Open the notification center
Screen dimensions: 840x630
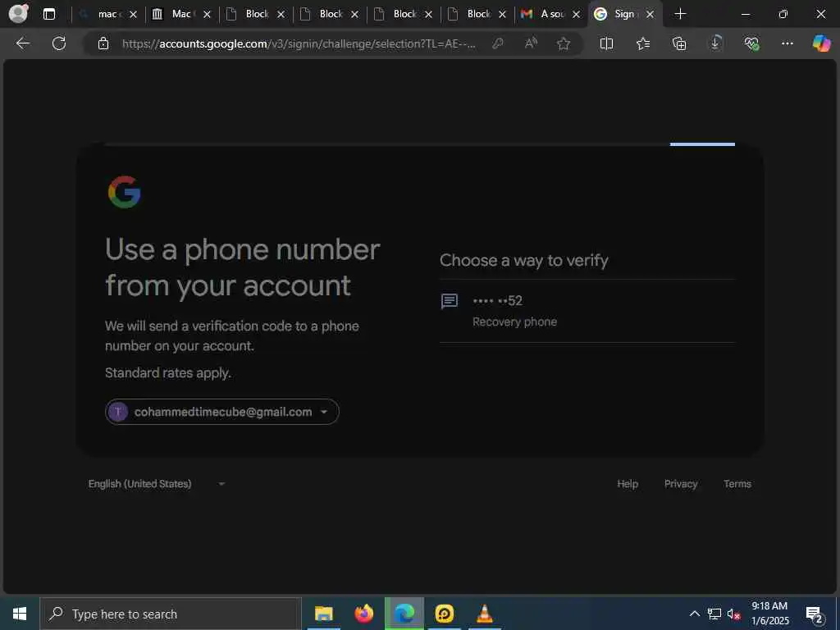pyautogui.click(x=815, y=614)
